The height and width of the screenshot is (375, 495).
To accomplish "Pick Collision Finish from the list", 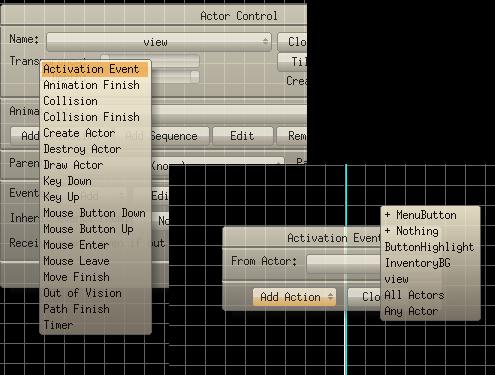I will [x=95, y=117].
